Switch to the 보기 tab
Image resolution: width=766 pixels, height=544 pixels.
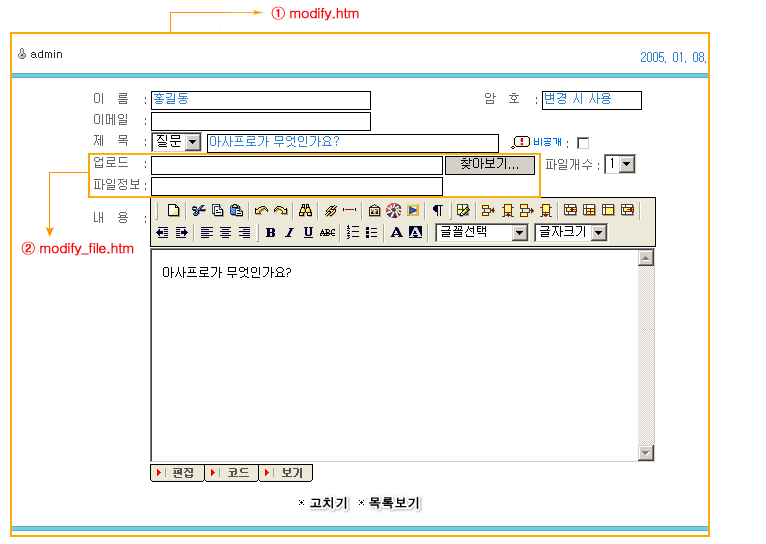[286, 473]
